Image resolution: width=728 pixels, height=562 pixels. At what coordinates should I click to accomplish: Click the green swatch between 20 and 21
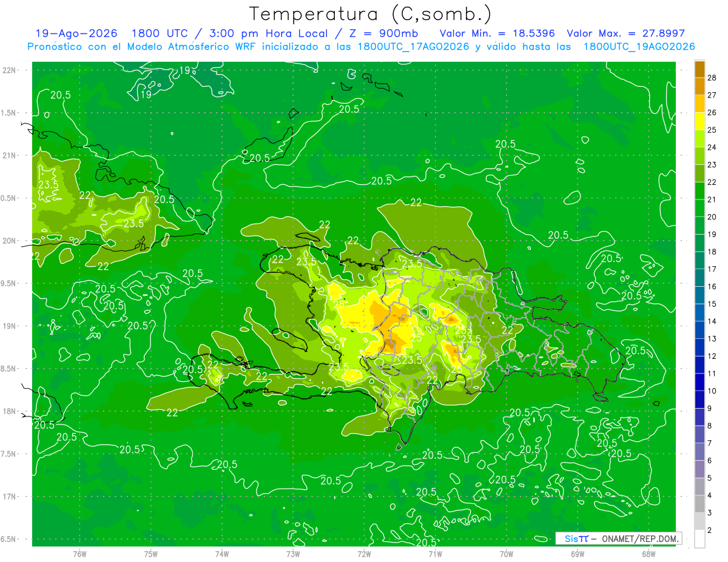point(699,208)
